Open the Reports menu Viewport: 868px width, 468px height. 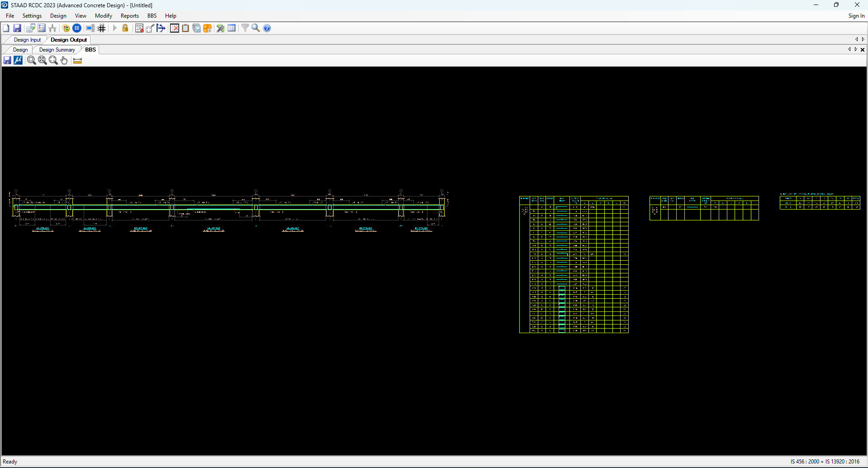pos(129,16)
